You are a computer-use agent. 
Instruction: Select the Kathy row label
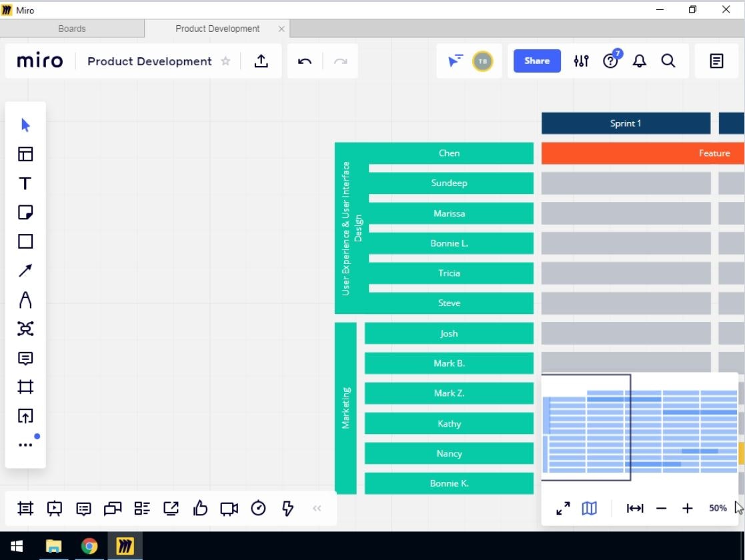tap(449, 423)
